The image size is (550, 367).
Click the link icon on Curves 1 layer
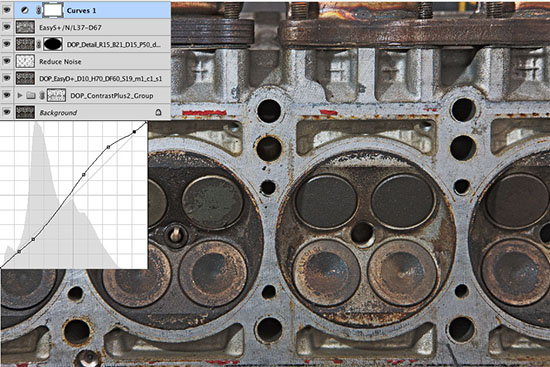tap(38, 11)
